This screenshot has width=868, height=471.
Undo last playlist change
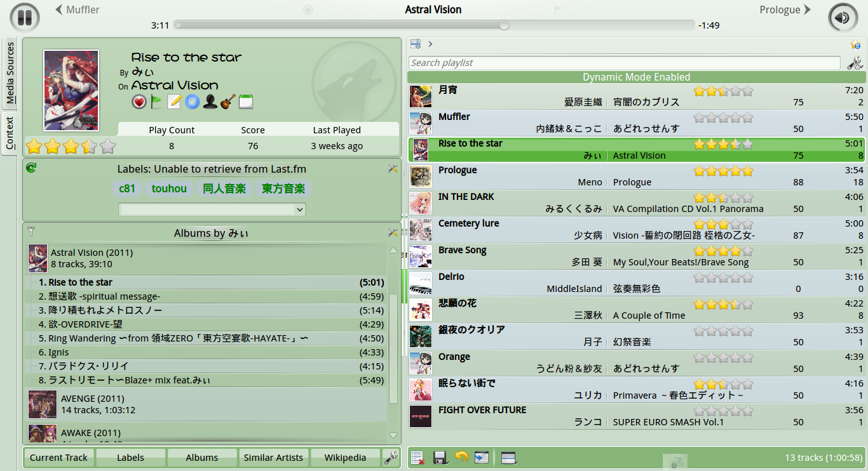pos(461,457)
